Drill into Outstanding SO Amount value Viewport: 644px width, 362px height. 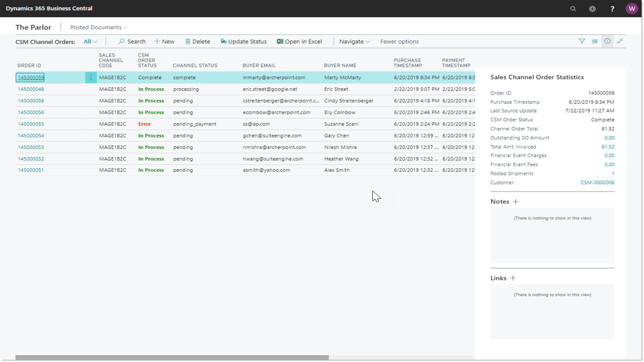tap(609, 138)
